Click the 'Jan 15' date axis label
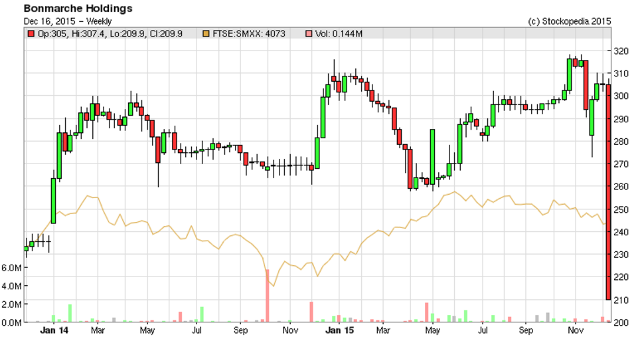This screenshot has width=644, height=345. point(339,330)
